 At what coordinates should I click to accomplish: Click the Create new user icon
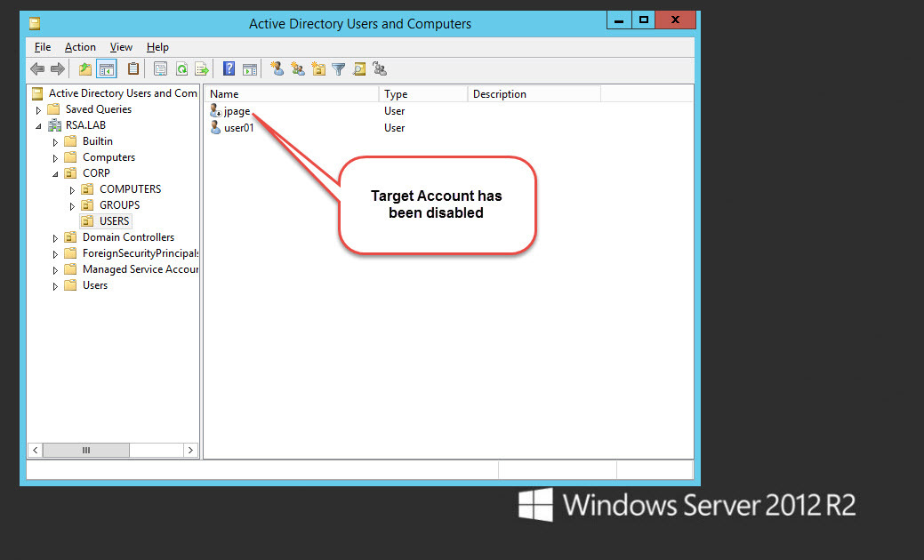[277, 69]
